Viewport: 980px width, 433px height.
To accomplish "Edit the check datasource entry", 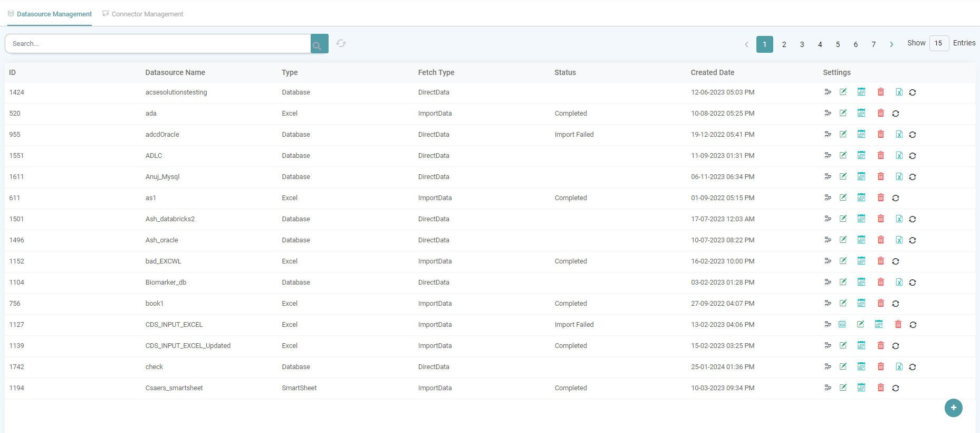I will tap(843, 366).
